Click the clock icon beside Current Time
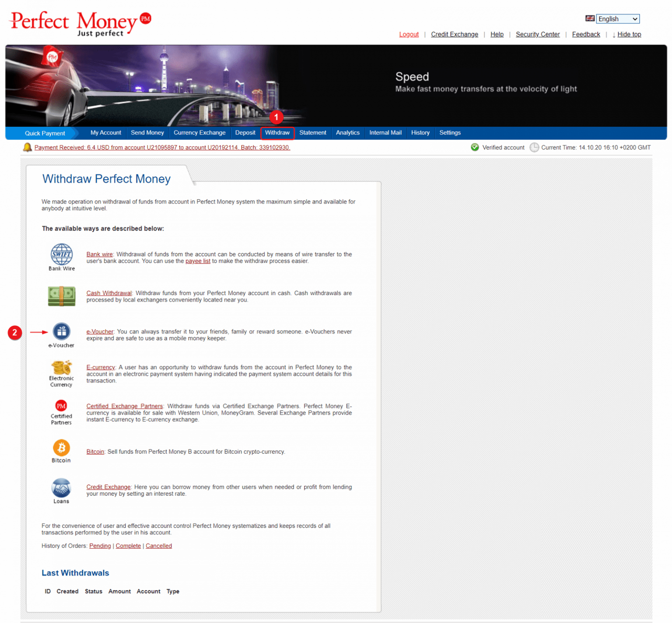 point(534,147)
